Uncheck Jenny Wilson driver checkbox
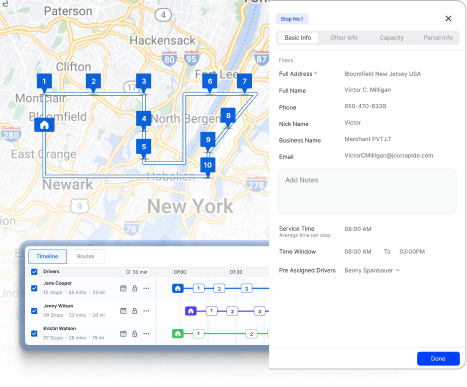467x387 pixels. 34,311
